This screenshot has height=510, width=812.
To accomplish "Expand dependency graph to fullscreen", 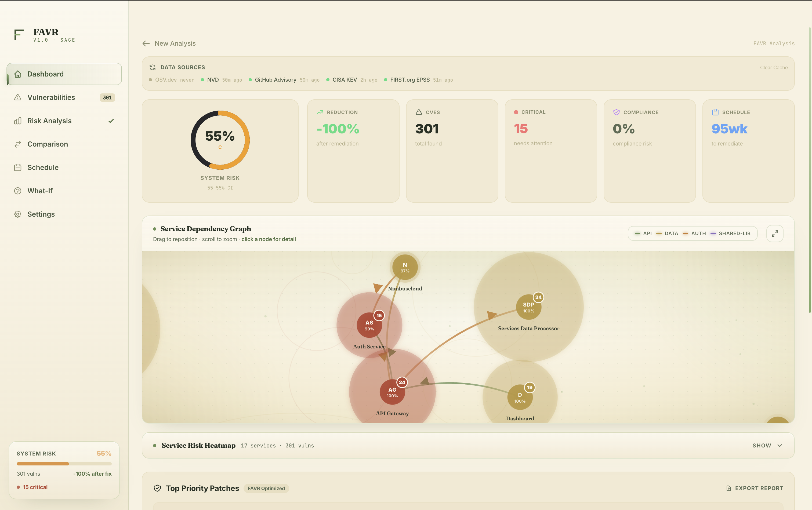I will (775, 233).
